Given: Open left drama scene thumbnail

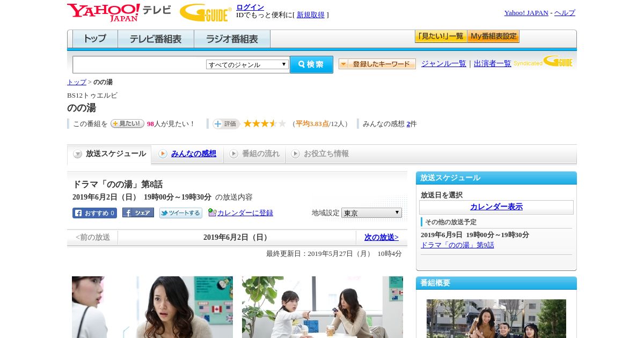Looking at the screenshot, I should [152, 307].
